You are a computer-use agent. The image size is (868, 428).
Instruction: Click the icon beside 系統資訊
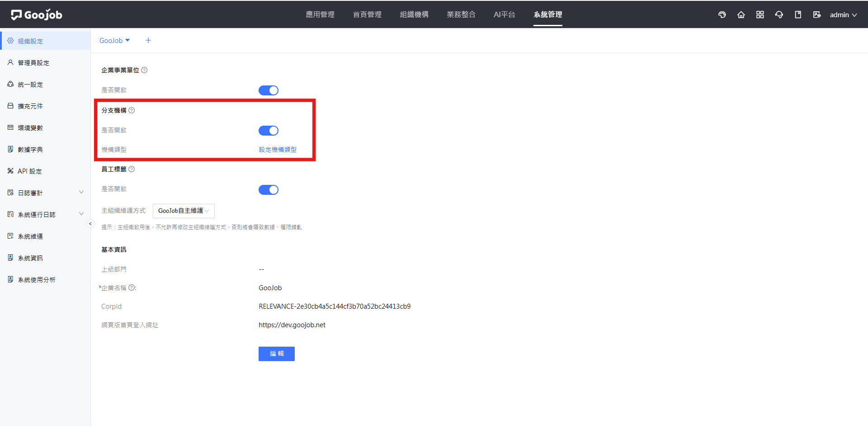tap(10, 258)
